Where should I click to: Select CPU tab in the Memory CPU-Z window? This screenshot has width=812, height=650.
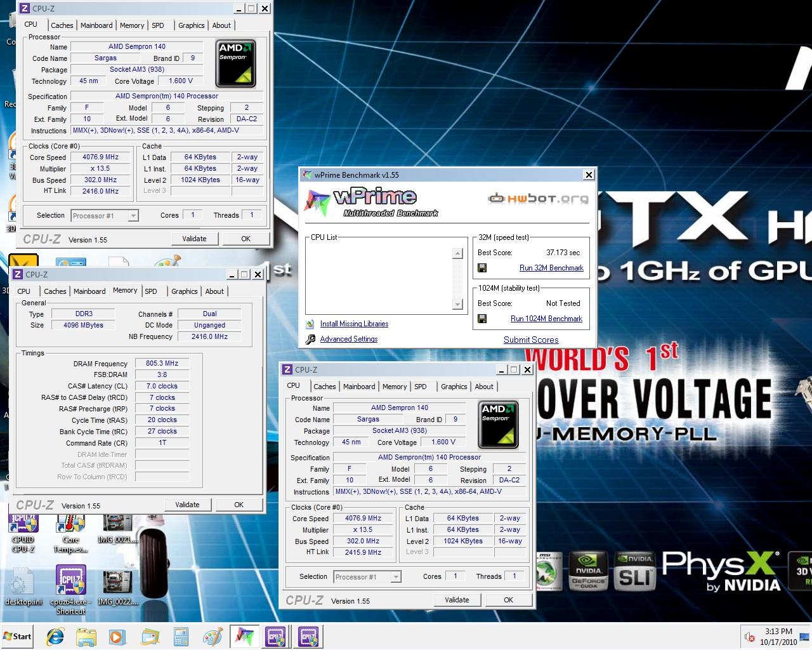24,291
